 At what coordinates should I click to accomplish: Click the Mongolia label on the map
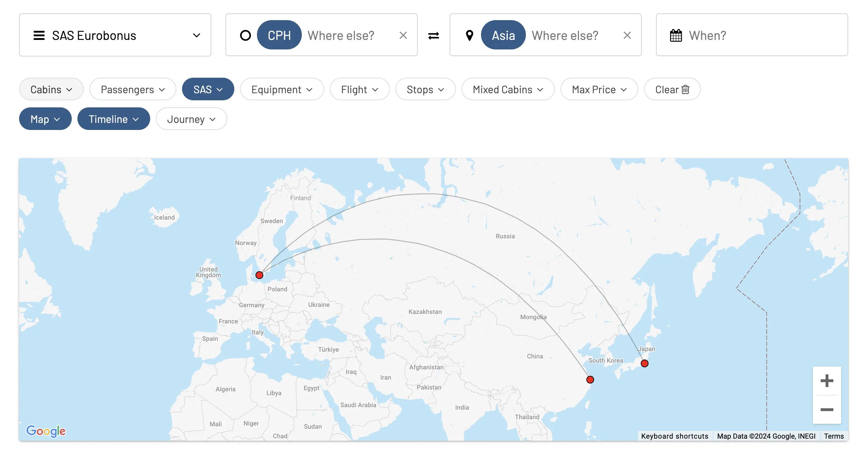click(533, 317)
